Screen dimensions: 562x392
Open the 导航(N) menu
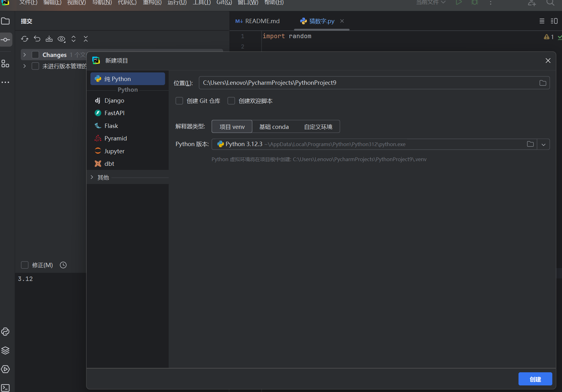coord(102,3)
